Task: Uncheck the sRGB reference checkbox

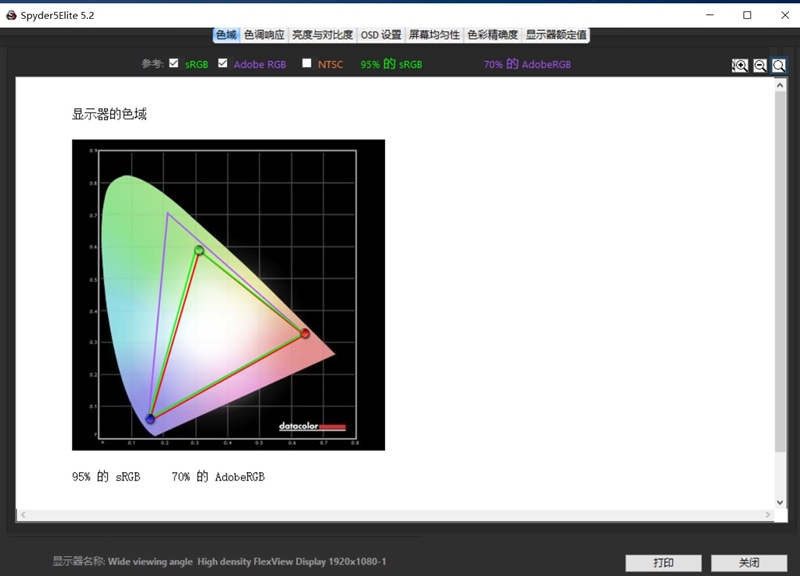Action: click(x=174, y=63)
